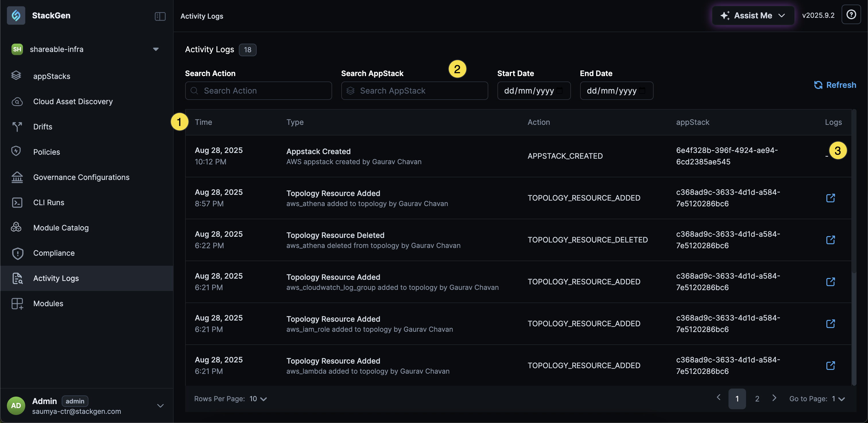Click the Type column header

[x=295, y=122]
